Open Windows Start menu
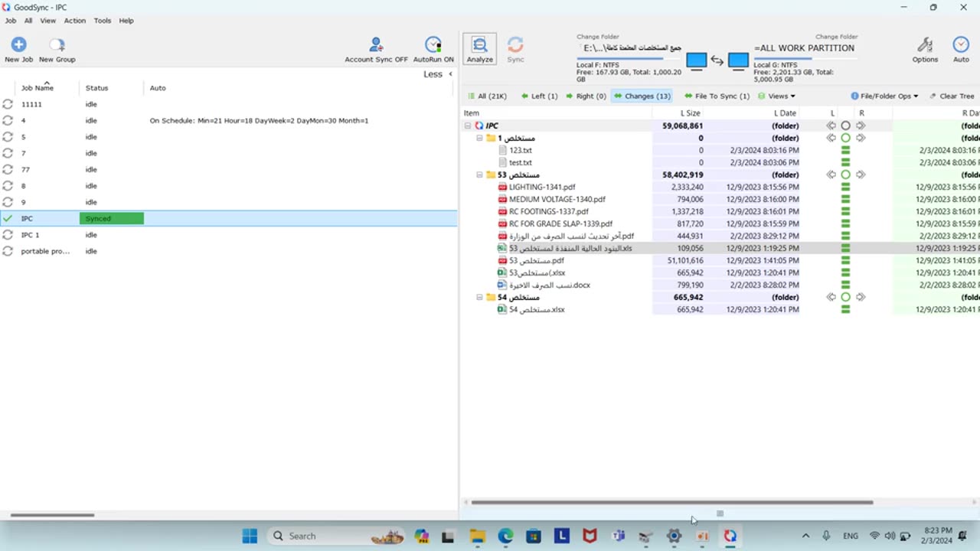The width and height of the screenshot is (980, 551). 250,536
